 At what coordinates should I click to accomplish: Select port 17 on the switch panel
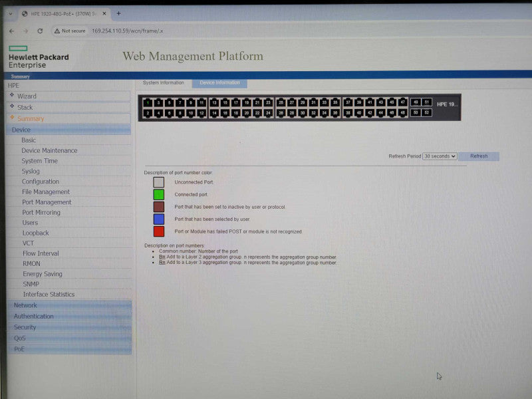(236, 102)
